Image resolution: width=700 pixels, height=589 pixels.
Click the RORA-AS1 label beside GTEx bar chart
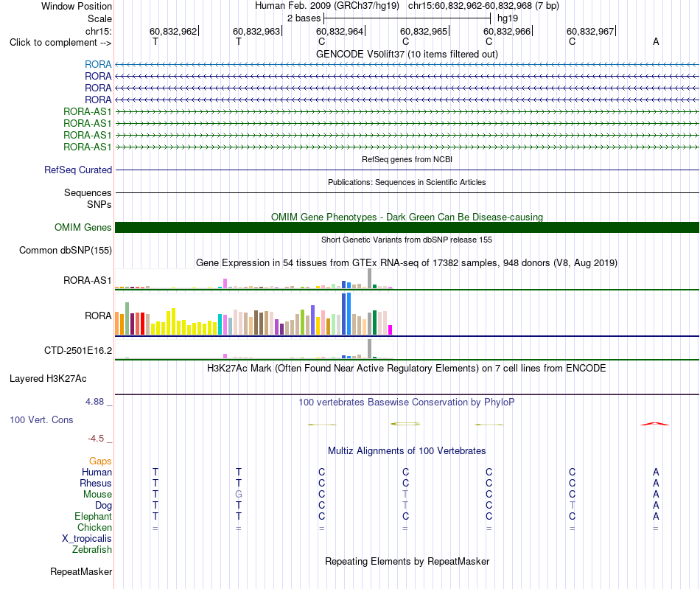point(87,280)
